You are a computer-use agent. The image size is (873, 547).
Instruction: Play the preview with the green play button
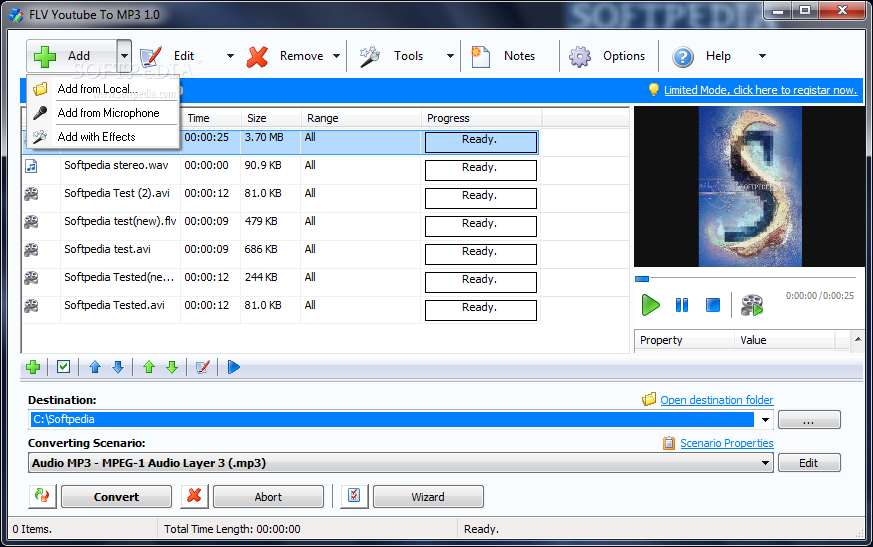point(650,305)
